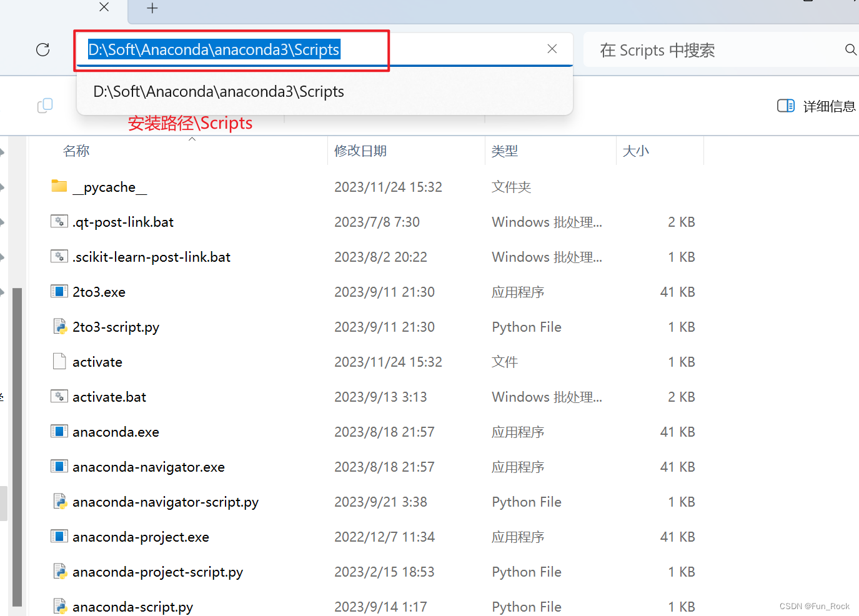
Task: Click the anaconda.exe application icon
Action: [59, 431]
